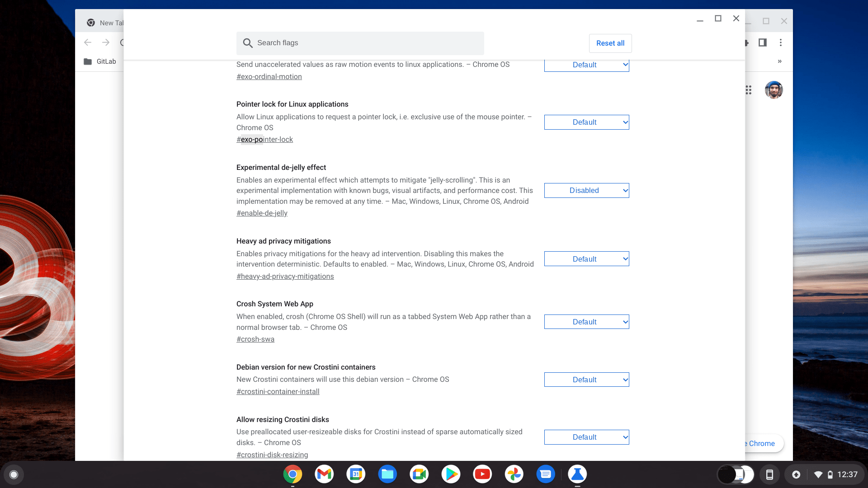Viewport: 868px width, 488px height.
Task: Follow the #heavy-ad-privacy-mitigations link
Action: coord(285,276)
